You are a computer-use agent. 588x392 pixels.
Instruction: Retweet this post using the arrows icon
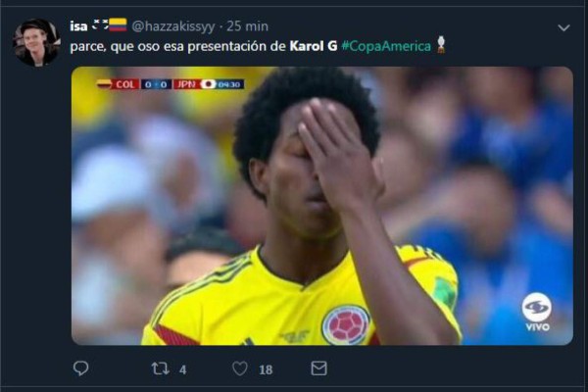[x=160, y=368]
